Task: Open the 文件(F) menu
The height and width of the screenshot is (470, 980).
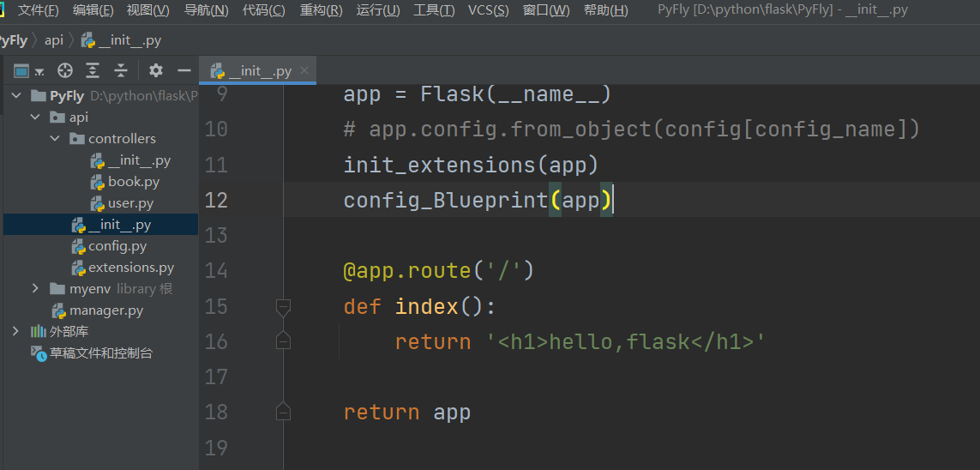Action: pos(38,10)
